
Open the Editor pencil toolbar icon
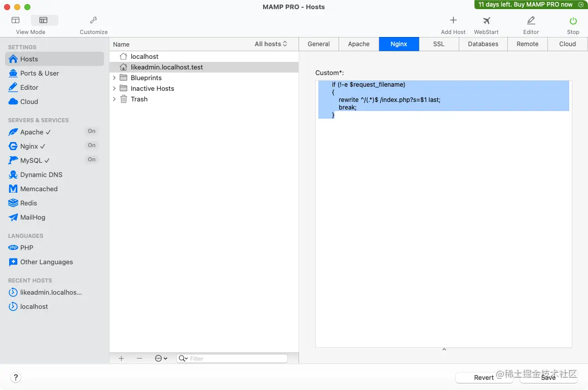531,20
